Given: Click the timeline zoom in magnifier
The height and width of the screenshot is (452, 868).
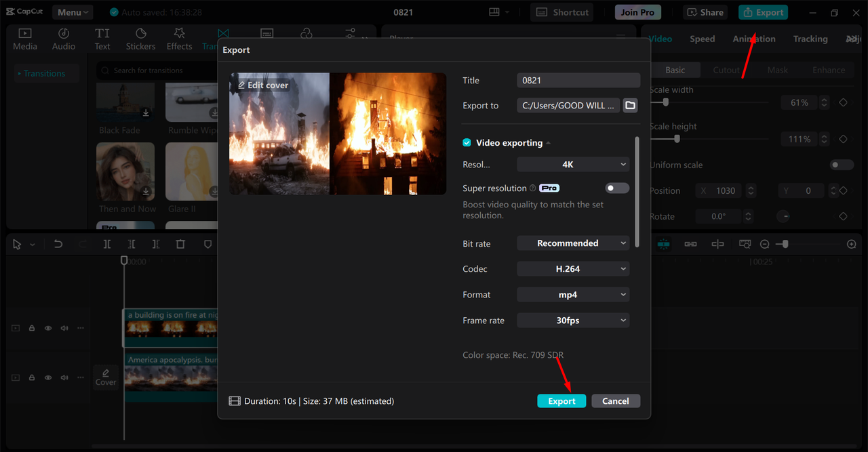Looking at the screenshot, I should tap(852, 244).
